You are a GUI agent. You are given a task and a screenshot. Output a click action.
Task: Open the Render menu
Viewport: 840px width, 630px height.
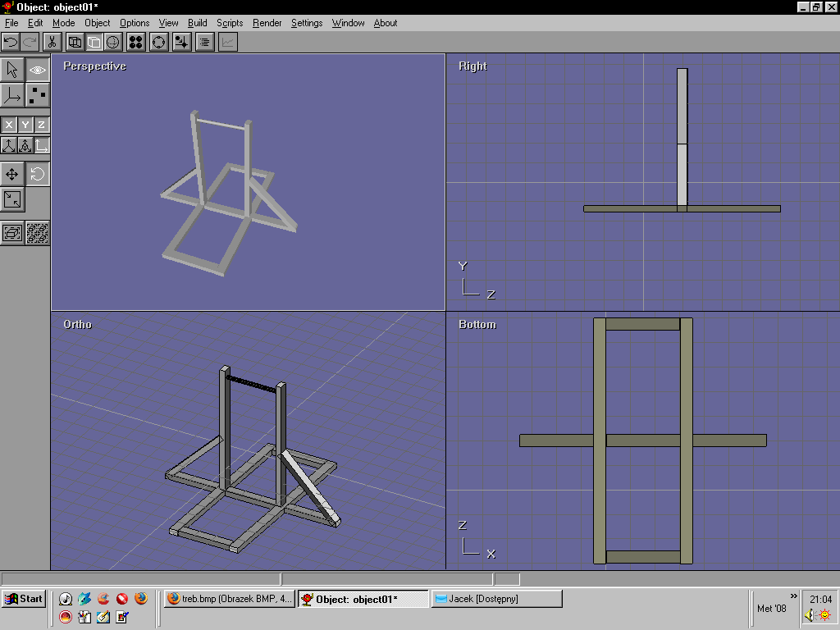coord(267,23)
